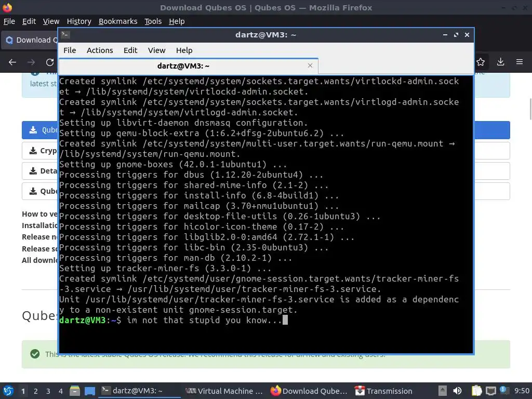Click the removable media eject tray icon
The height and width of the screenshot is (399, 532).
(442, 391)
